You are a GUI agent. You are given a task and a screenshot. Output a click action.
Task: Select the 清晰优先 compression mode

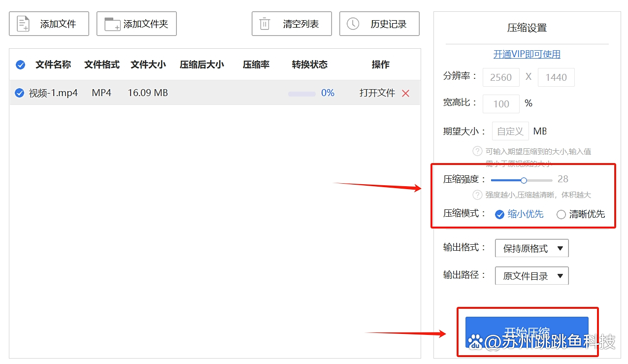coord(561,214)
